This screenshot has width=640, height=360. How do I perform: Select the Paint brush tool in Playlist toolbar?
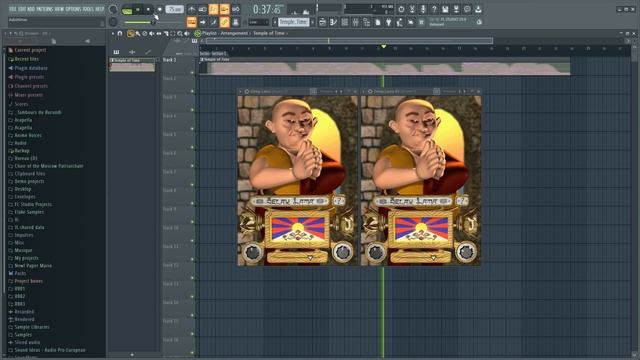(138, 33)
